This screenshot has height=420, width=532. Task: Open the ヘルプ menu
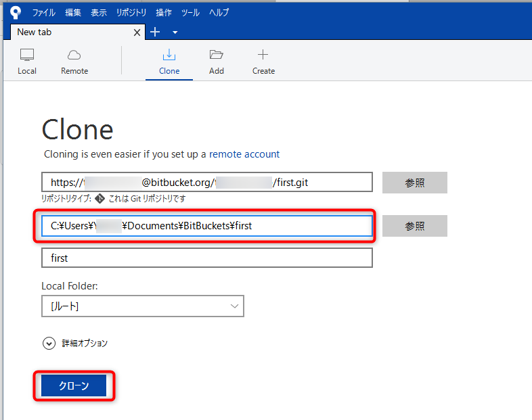tap(219, 13)
